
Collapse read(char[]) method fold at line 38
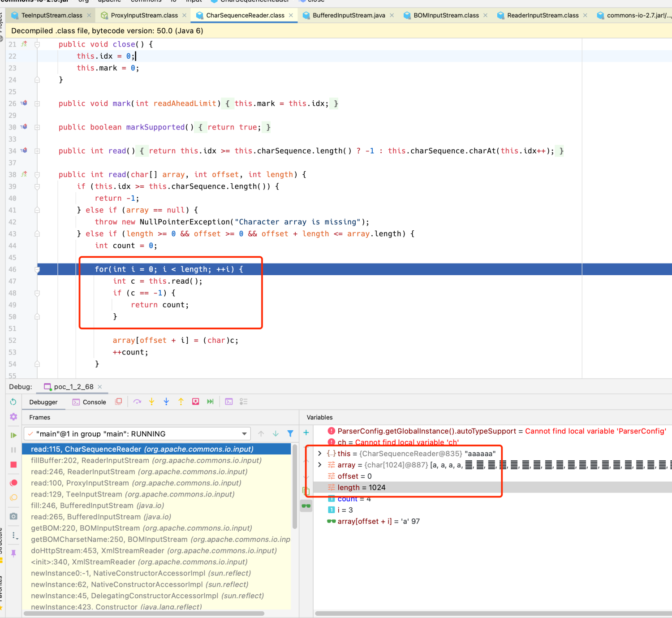(x=37, y=175)
